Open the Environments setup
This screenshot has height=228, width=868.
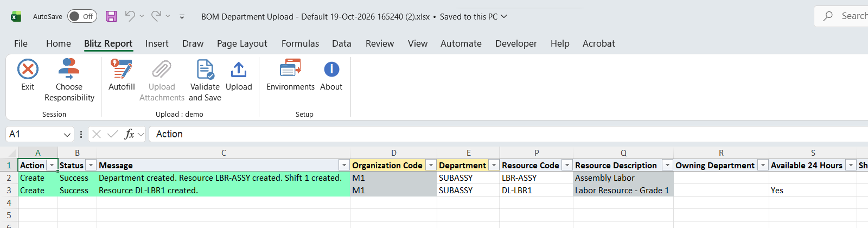(x=290, y=75)
